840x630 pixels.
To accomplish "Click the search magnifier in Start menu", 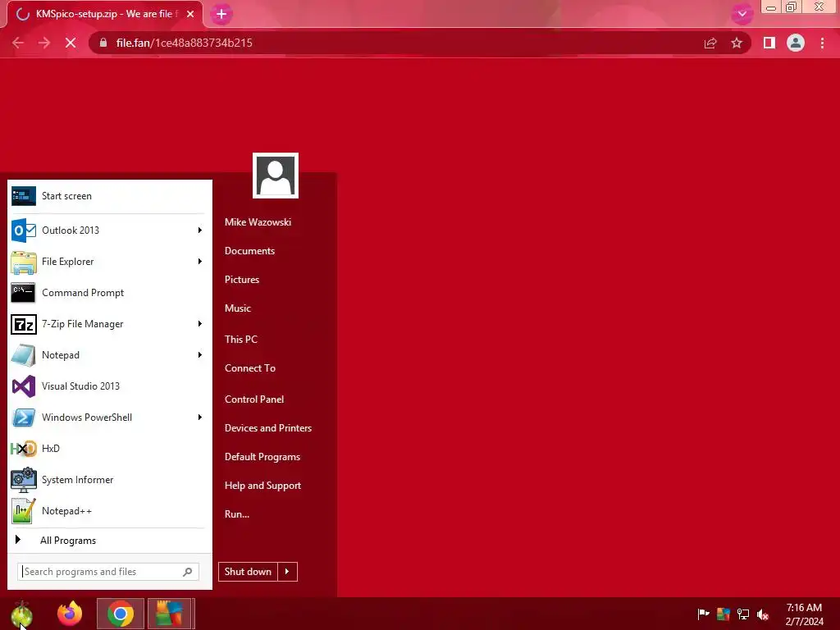I will pyautogui.click(x=188, y=572).
